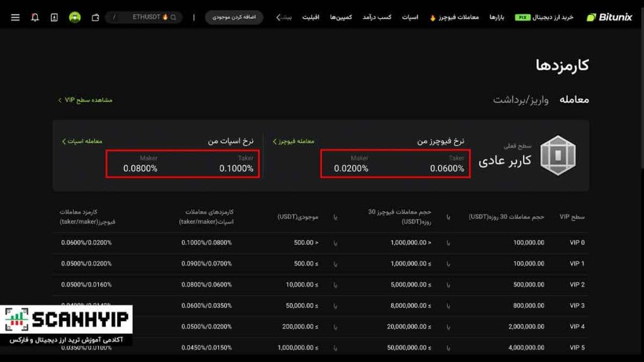Click spot Taker value 0.1000%
This screenshot has height=362, width=644.
coord(236,168)
